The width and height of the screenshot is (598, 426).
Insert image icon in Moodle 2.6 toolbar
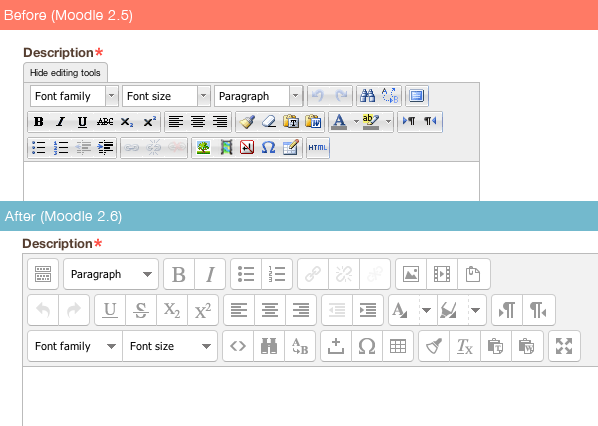[x=411, y=274]
